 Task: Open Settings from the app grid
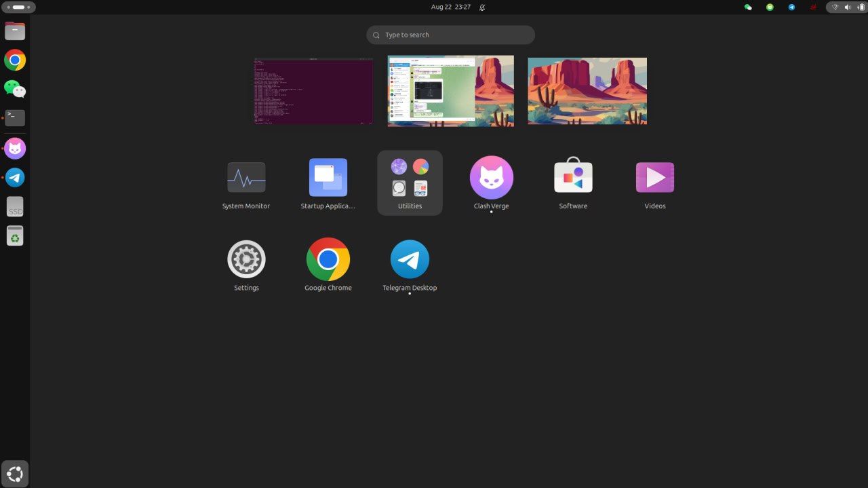point(246,259)
